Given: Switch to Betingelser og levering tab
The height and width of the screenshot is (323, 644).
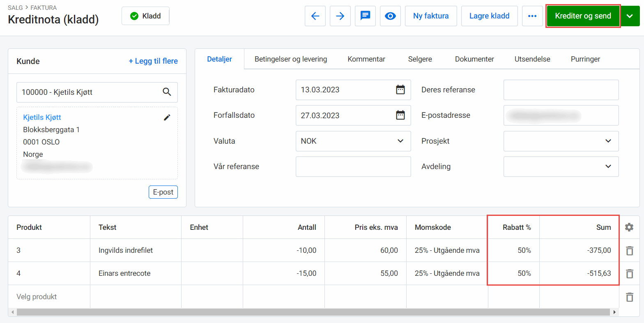Looking at the screenshot, I should [291, 59].
